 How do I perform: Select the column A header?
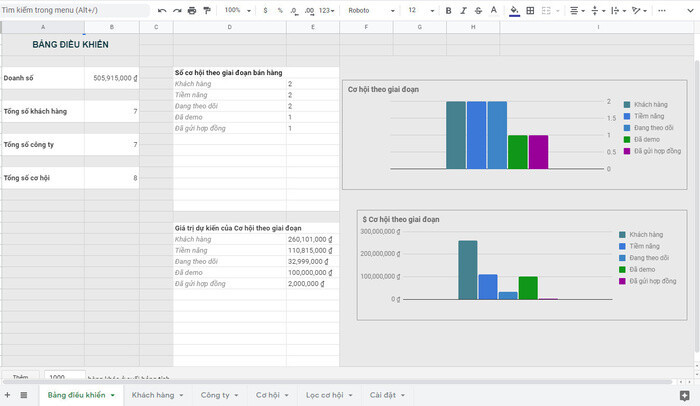(43, 27)
